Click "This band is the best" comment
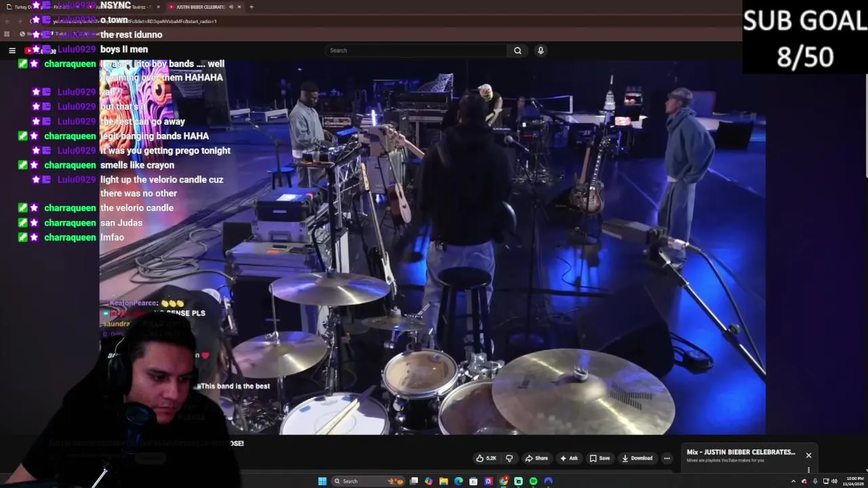The width and height of the screenshot is (868, 488). coord(235,386)
